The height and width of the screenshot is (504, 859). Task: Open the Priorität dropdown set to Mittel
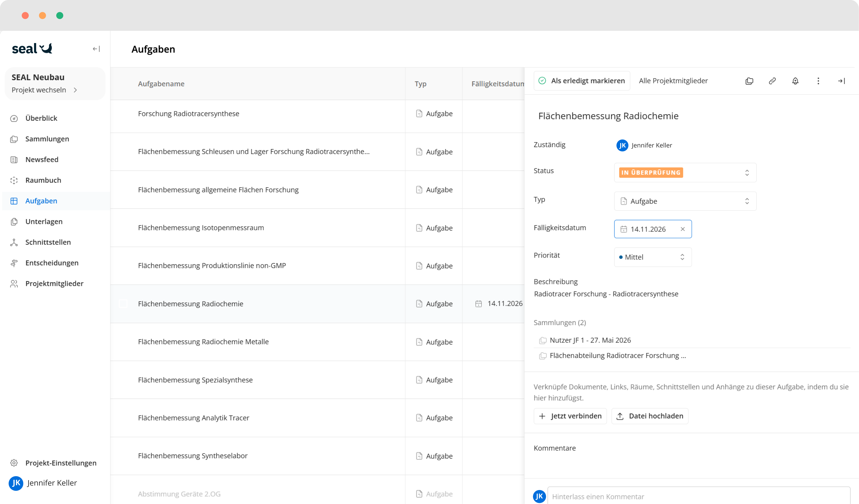click(652, 257)
